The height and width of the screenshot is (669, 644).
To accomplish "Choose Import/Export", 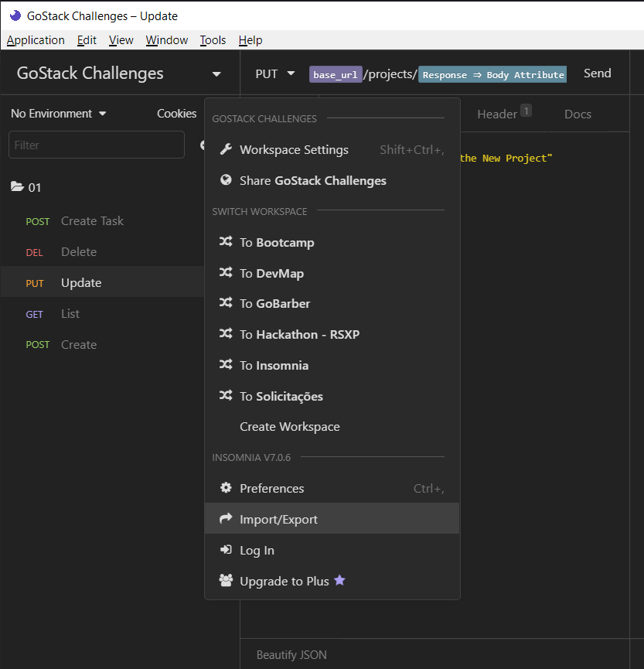I will pyautogui.click(x=332, y=519).
